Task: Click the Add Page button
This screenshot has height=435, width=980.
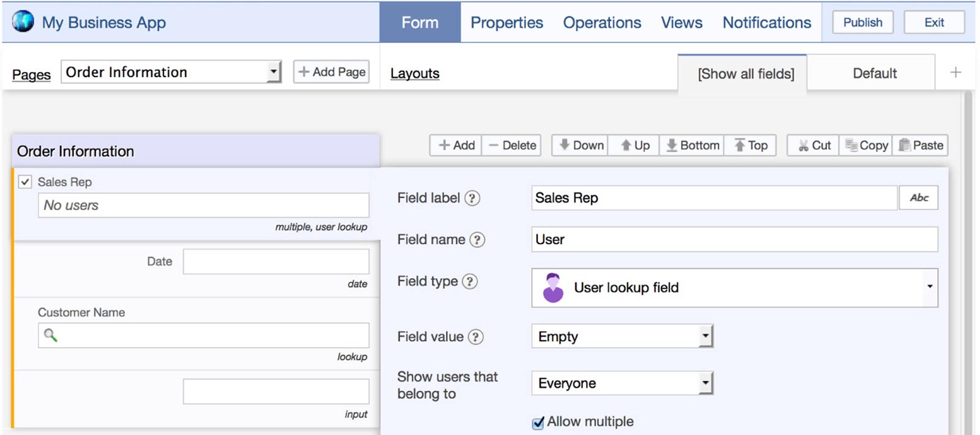Action: 331,72
